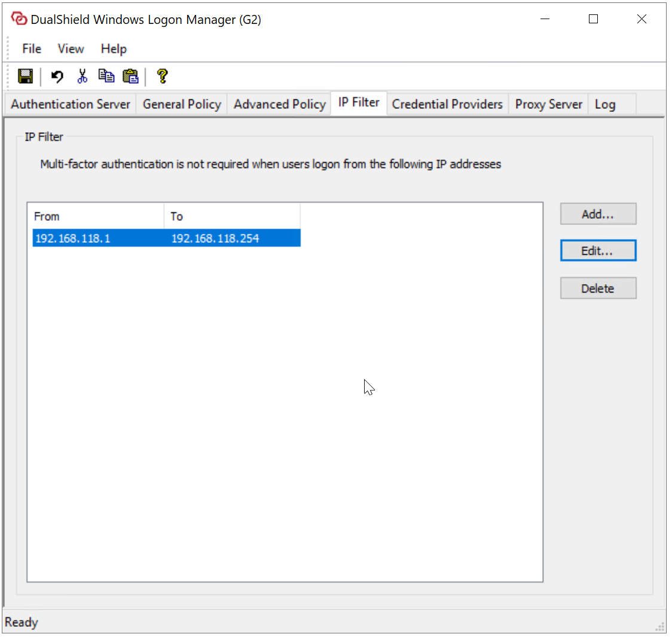Click the To column header
This screenshot has width=672, height=637.
click(x=232, y=217)
